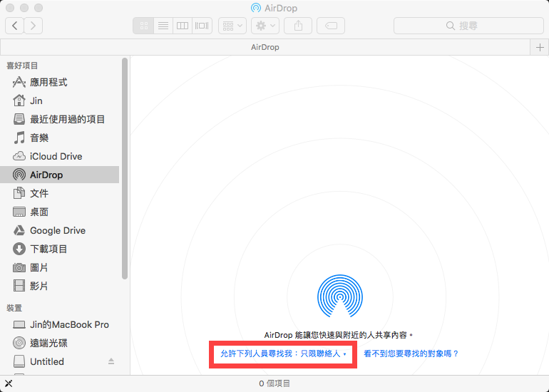Click the blue AirDrop radar icon
Viewport: 549px width, 392px height.
(x=339, y=296)
